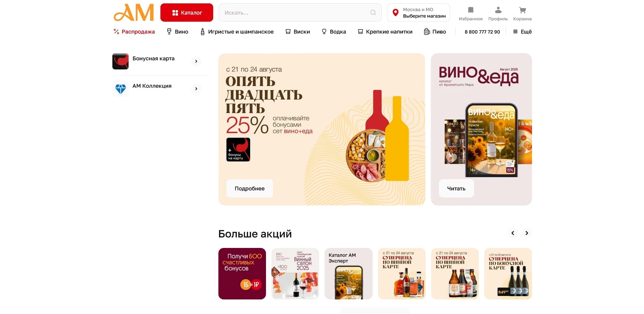
Task: Click the Бонусная карта card icon
Action: (x=120, y=61)
